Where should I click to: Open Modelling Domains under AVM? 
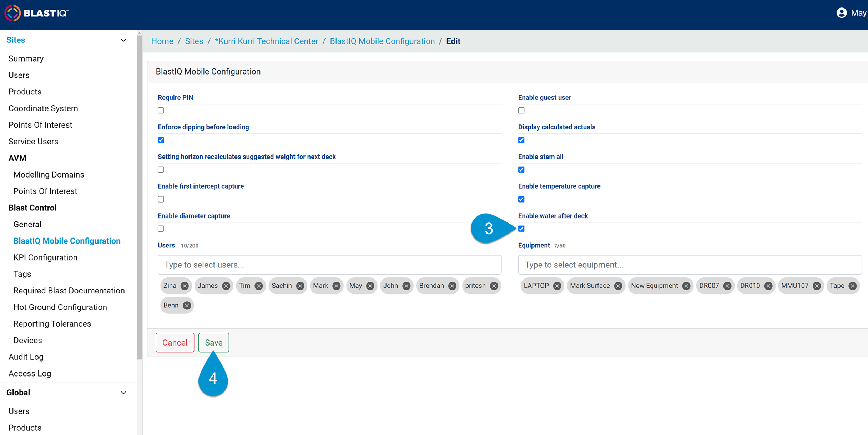(49, 175)
